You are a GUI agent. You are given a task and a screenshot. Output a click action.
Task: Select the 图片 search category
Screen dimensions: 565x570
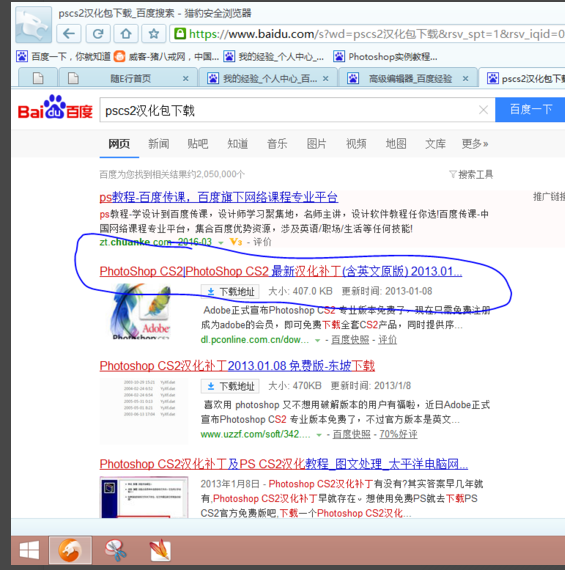click(x=316, y=144)
